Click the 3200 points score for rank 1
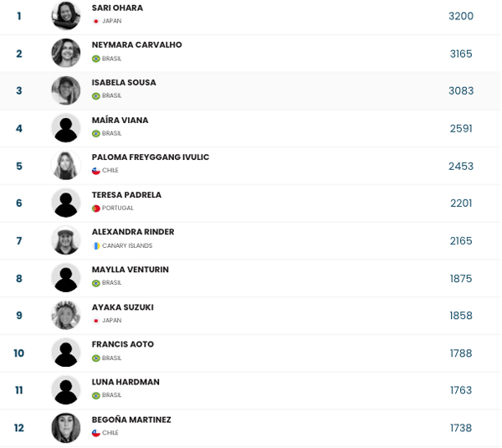Viewport: 502px width, 448px height. pyautogui.click(x=461, y=16)
